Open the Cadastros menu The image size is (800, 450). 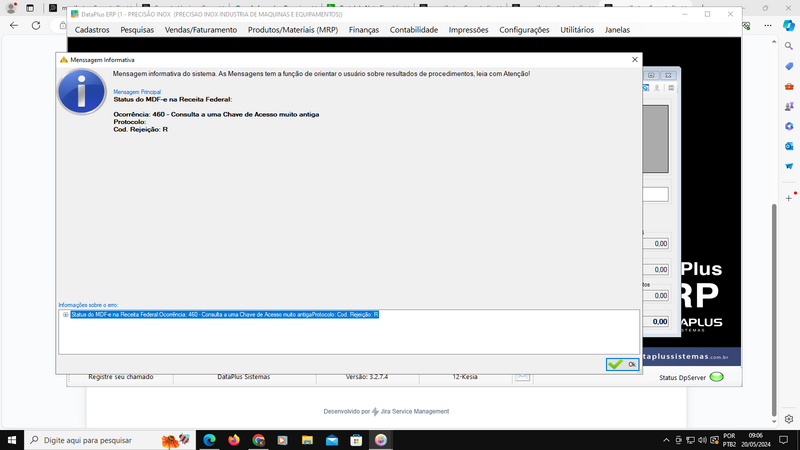coord(92,30)
